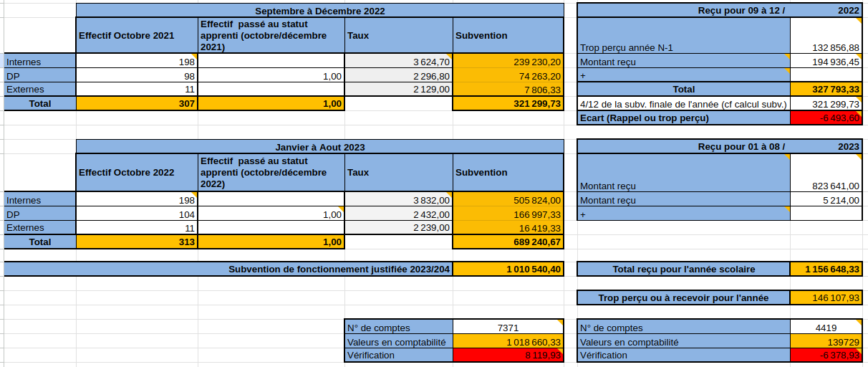The width and height of the screenshot is (868, 367).
Task: Select the Taux value 2 239,00
Action: [399, 227]
